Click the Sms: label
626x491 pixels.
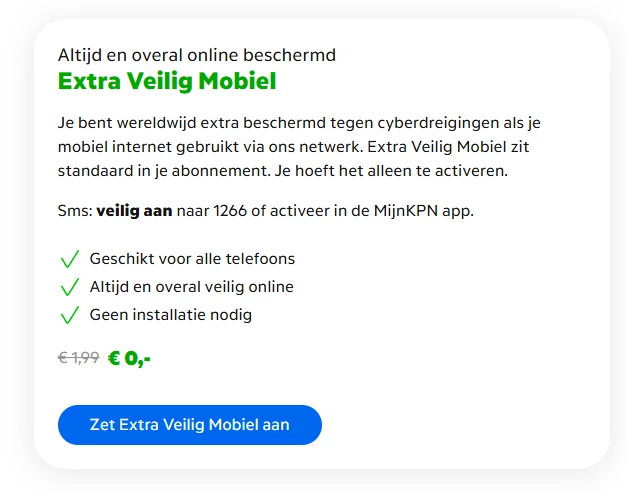pos(75,210)
